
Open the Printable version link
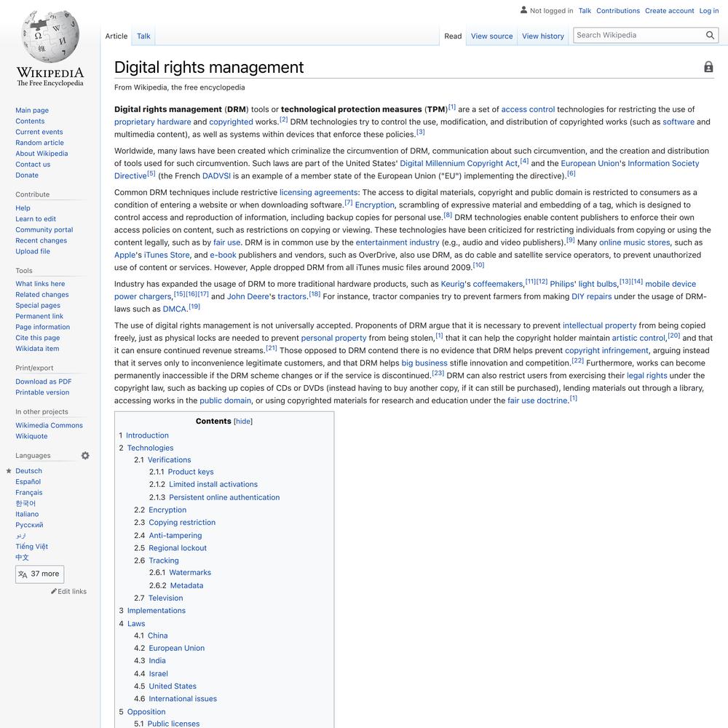(x=42, y=392)
